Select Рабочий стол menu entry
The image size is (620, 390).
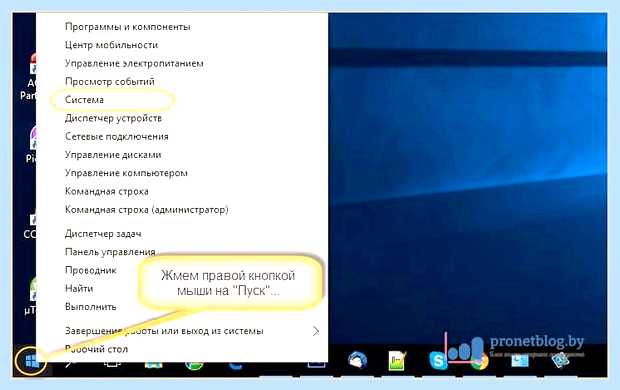[x=96, y=349]
